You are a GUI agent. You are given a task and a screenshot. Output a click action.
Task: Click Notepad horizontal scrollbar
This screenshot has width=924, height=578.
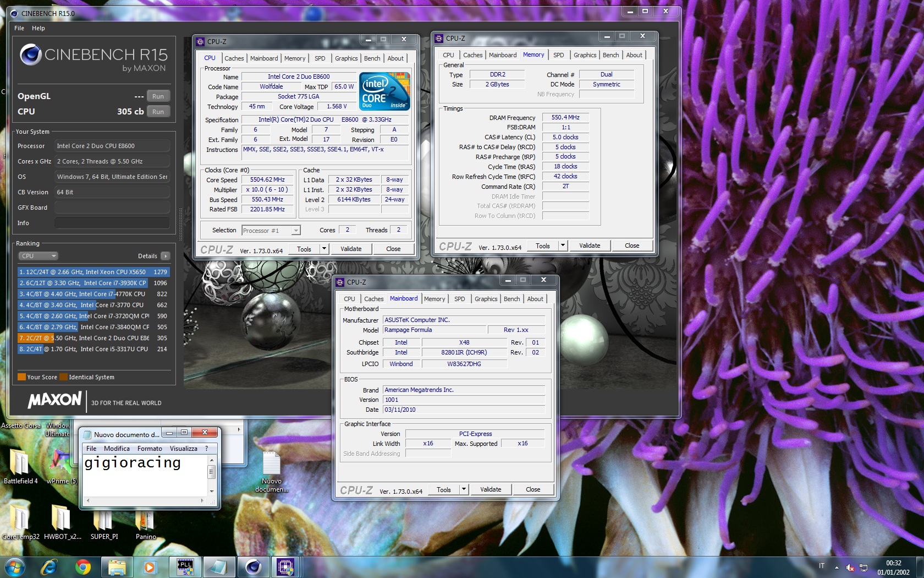[x=145, y=500]
